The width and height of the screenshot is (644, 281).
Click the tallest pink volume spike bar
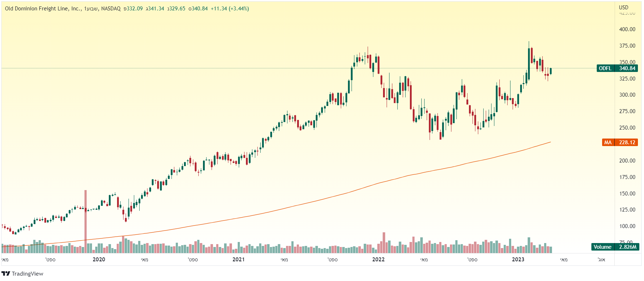pos(86,218)
